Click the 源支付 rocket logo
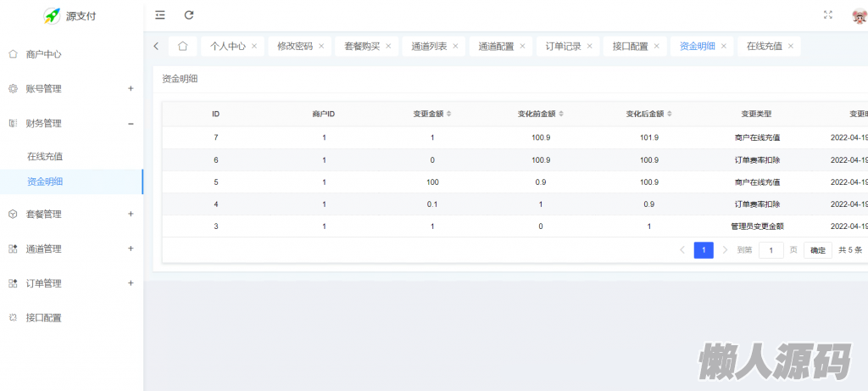 click(53, 15)
